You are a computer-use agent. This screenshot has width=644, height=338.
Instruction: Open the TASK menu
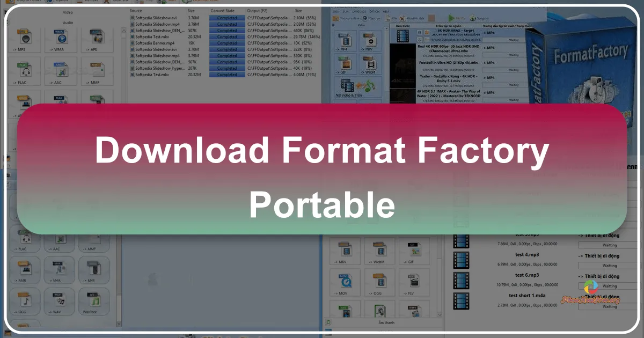(x=336, y=12)
